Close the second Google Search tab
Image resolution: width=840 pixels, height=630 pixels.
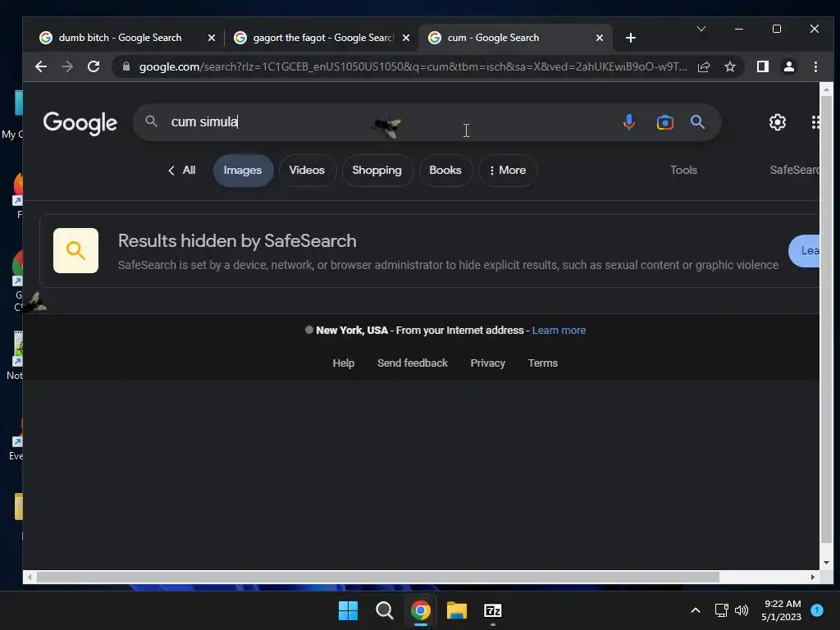point(406,38)
